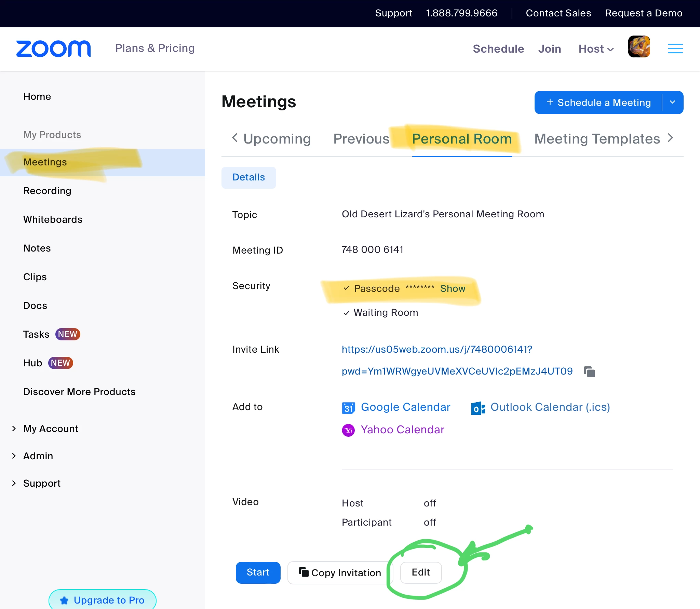
Task: Click the Outlook Calendar icon
Action: click(478, 408)
